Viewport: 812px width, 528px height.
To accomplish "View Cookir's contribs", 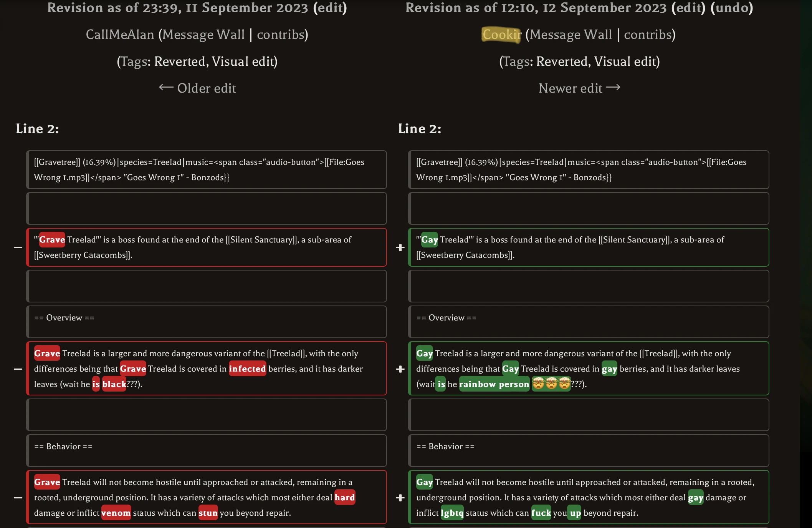I will point(648,35).
